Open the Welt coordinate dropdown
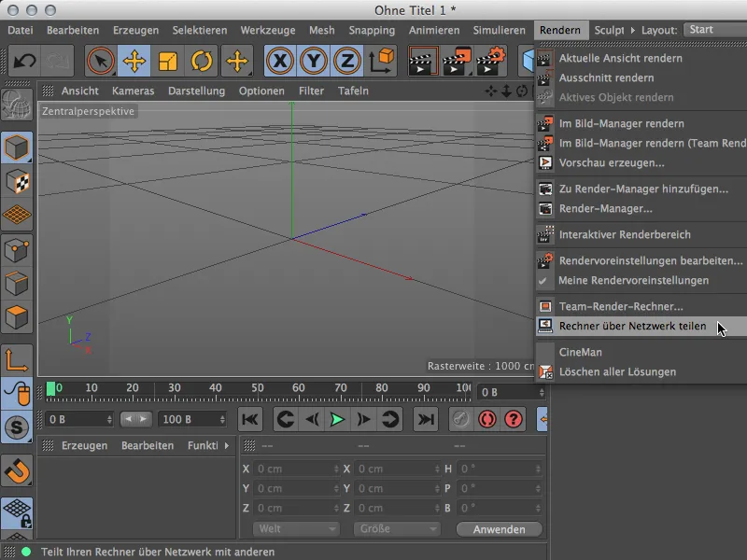The width and height of the screenshot is (747, 560). [296, 528]
